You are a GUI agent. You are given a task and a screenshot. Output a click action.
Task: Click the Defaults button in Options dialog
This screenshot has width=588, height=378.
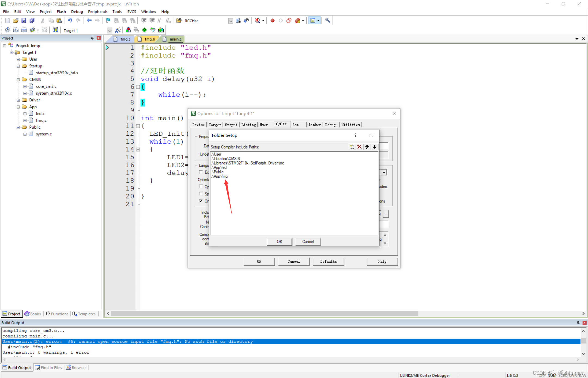coord(328,261)
